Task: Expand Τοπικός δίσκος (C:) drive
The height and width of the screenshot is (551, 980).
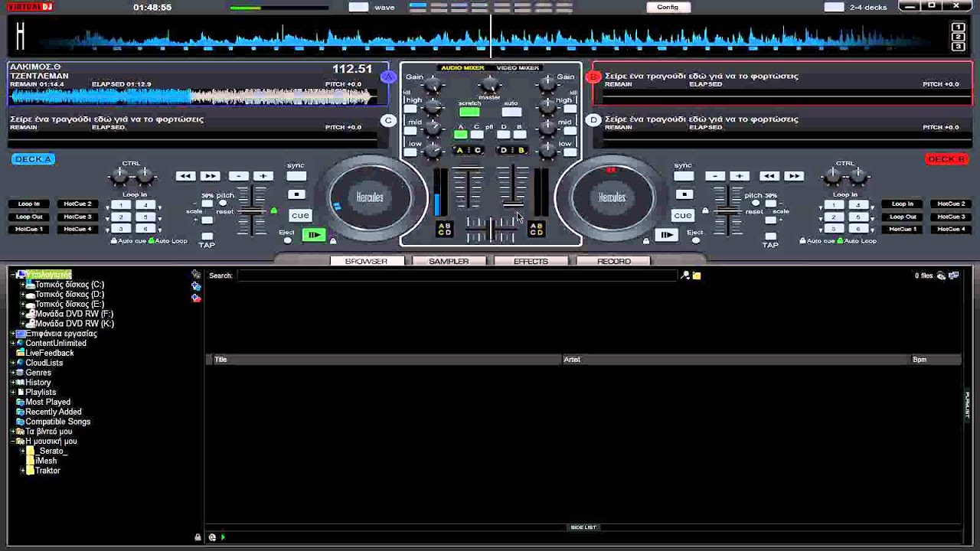Action: [23, 285]
